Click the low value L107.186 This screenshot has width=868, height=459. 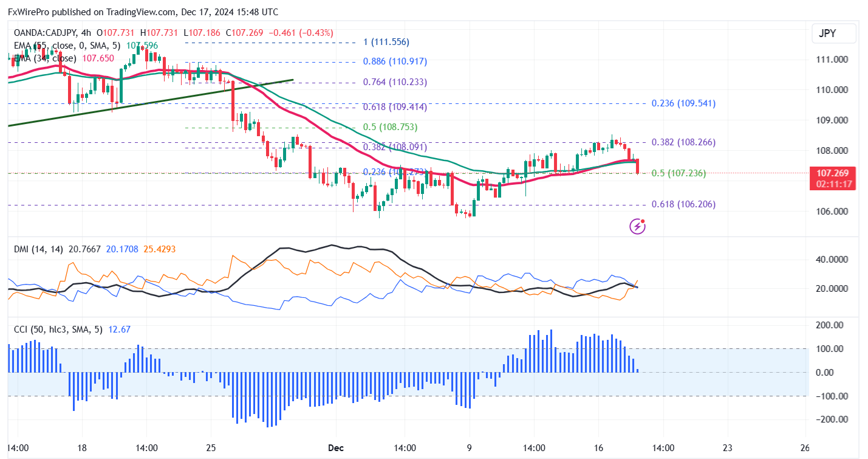pos(202,33)
